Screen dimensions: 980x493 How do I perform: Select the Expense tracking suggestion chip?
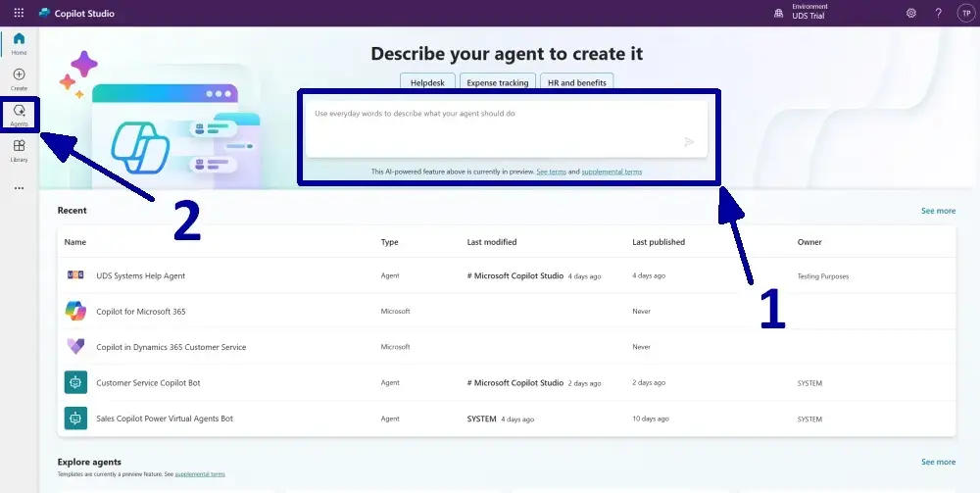click(498, 82)
